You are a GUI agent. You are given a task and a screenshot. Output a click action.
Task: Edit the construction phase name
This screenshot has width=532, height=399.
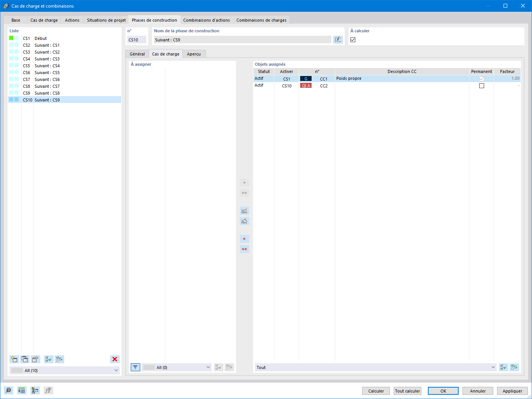click(338, 40)
